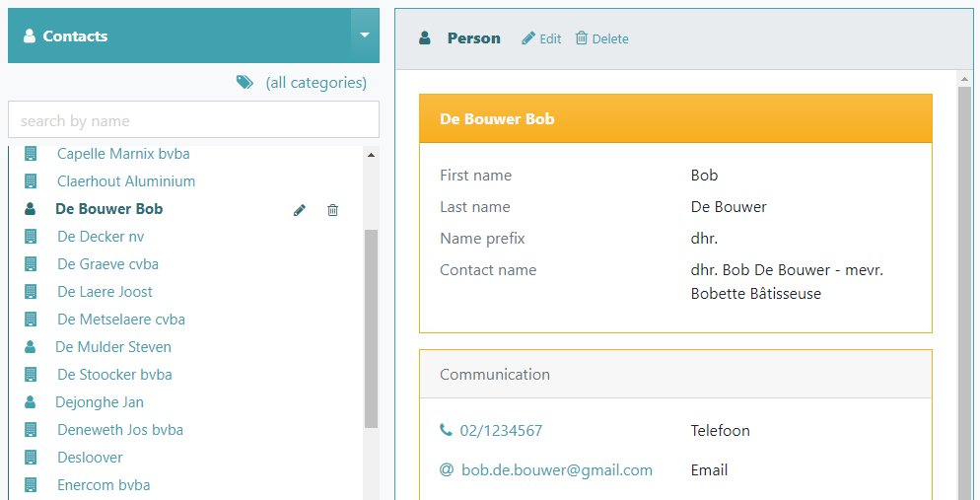
Task: Click the contact list scroll-up arrow
Action: (372, 155)
